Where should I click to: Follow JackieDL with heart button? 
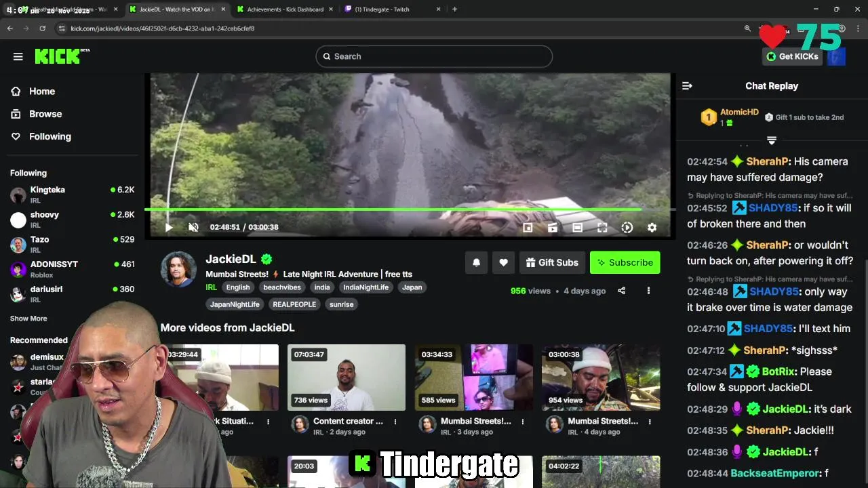pos(503,262)
